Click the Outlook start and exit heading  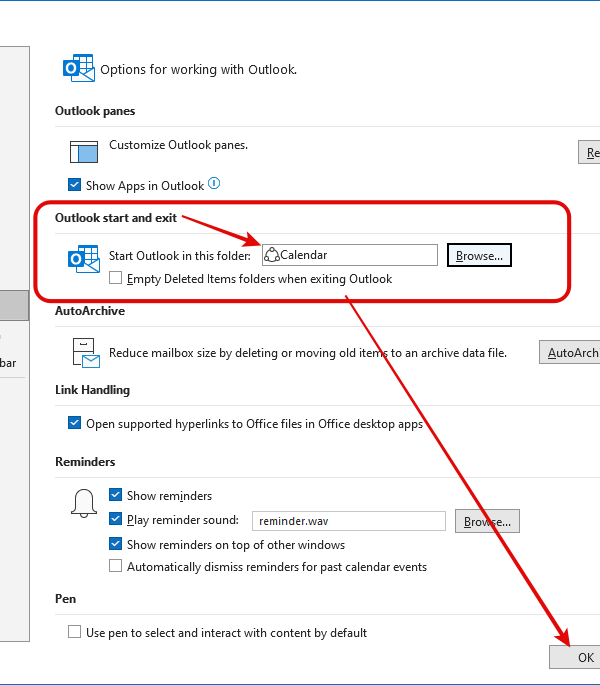116,218
